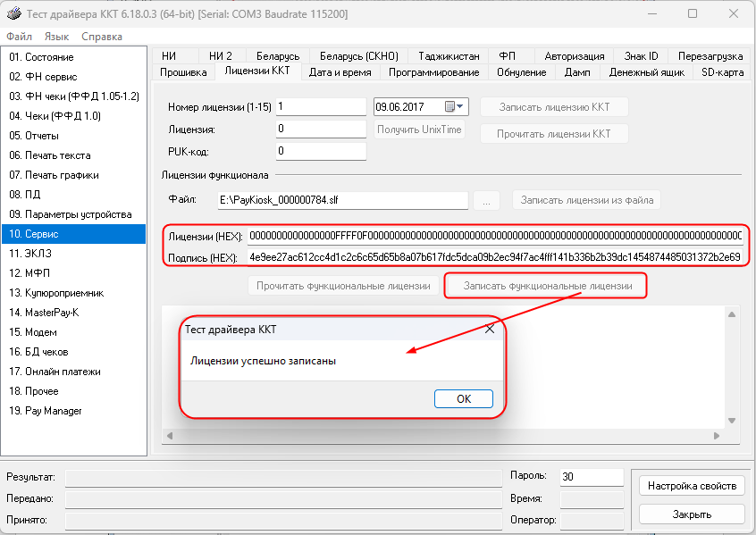Image resolution: width=756 pixels, height=535 pixels.
Task: Click the app icon in title bar
Action: [13, 13]
